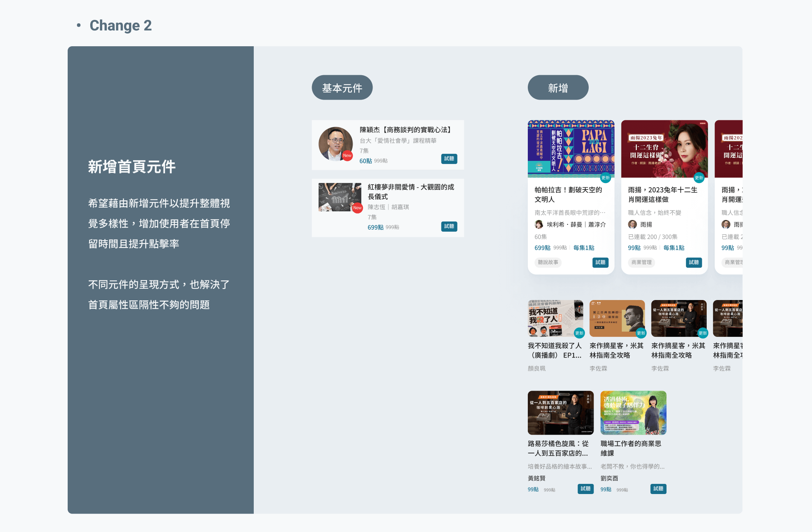The width and height of the screenshot is (812, 532).
Task: Click author avatar beside 埃利希・薛曼
Action: (539, 224)
